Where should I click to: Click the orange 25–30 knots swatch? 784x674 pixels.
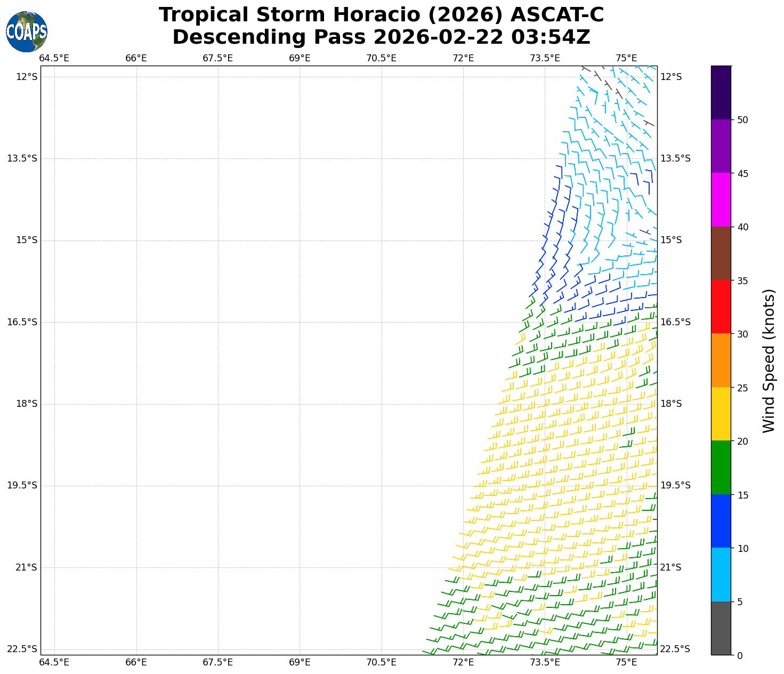tap(721, 360)
